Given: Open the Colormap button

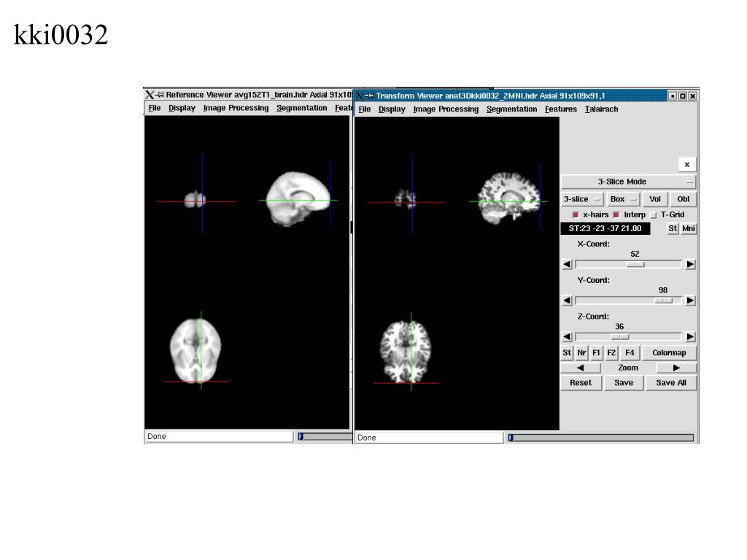Looking at the screenshot, I should pyautogui.click(x=669, y=353).
